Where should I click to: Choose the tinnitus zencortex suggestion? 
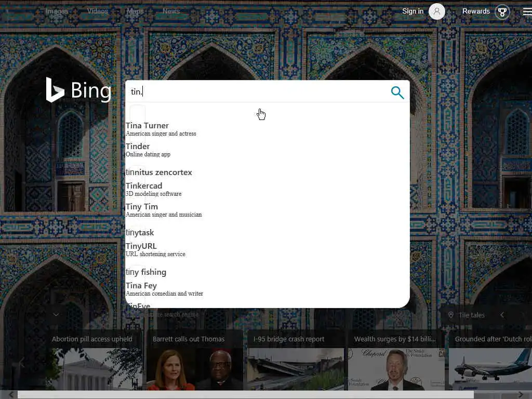(268, 172)
